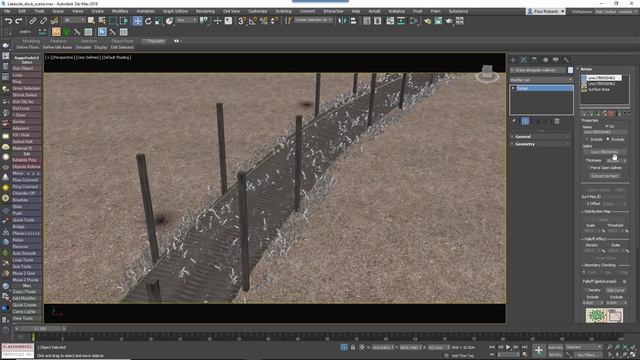Open the selection filter All dropdown

point(74,20)
